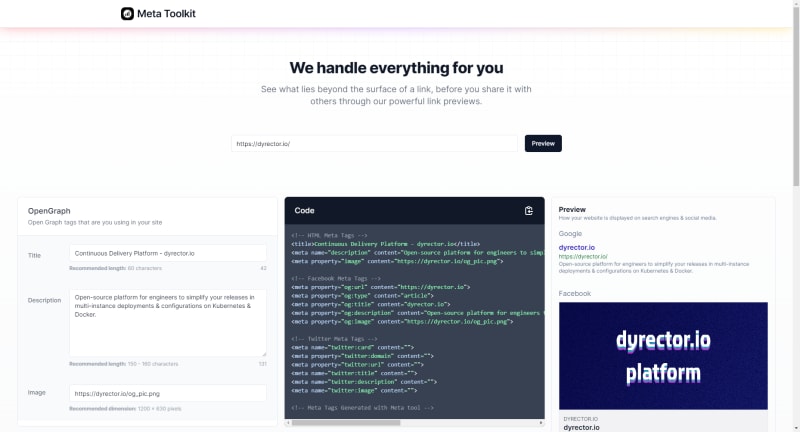800x432 pixels.
Task: Click the 'Google' preview section label
Action: pyautogui.click(x=570, y=234)
